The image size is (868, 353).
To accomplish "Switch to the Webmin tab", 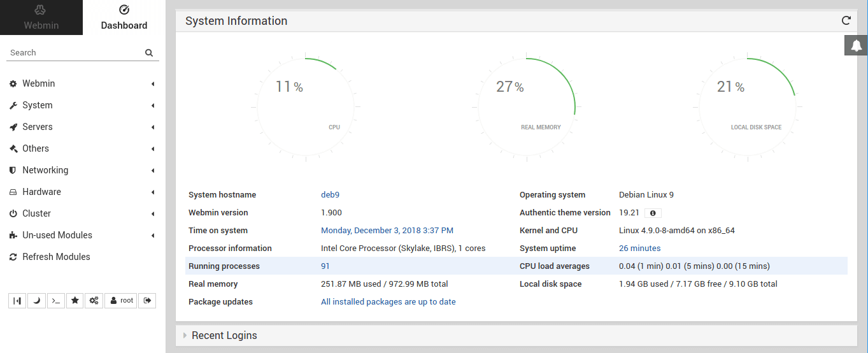I will click(x=41, y=17).
